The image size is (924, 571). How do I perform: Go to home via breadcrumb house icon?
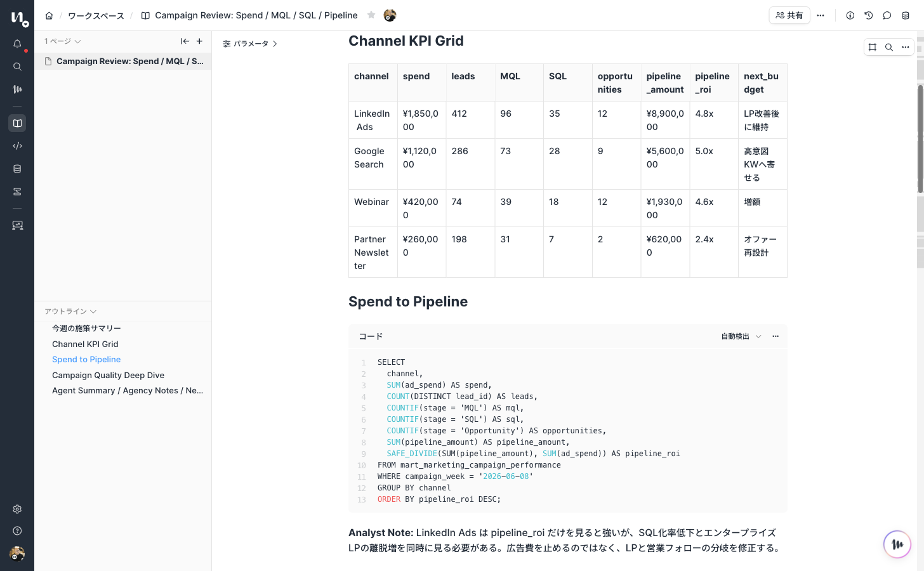click(x=49, y=15)
